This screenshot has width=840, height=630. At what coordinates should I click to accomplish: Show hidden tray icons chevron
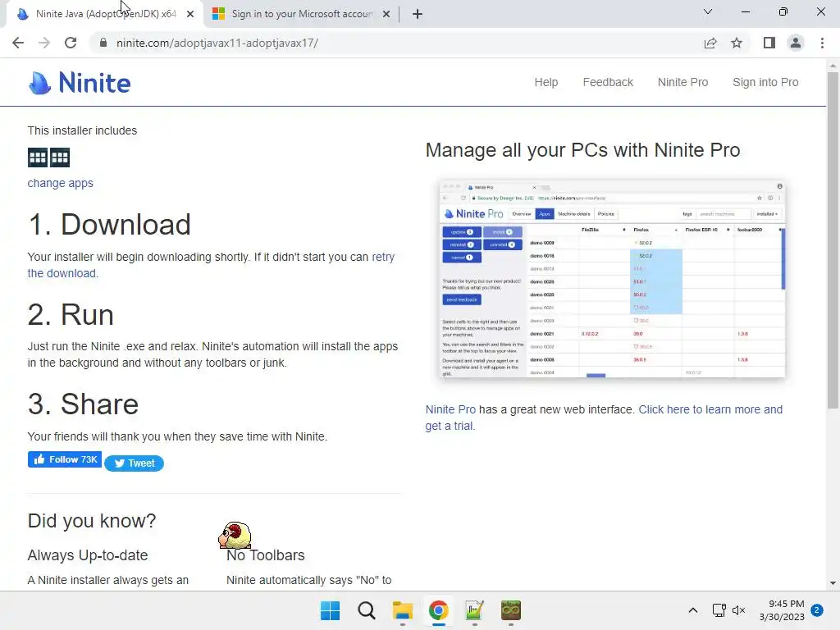click(692, 610)
